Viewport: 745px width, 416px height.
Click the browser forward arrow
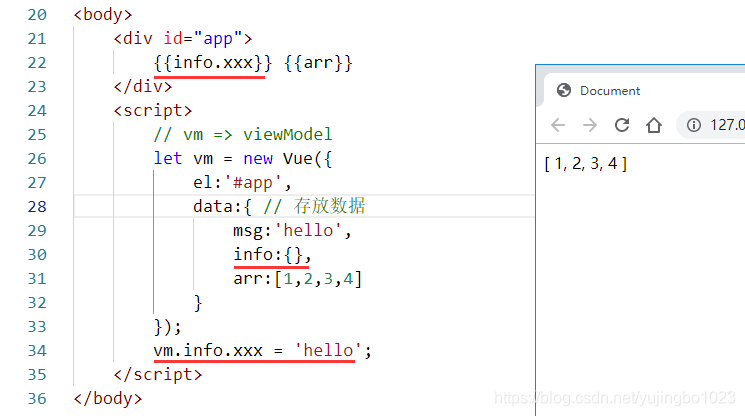coord(590,125)
